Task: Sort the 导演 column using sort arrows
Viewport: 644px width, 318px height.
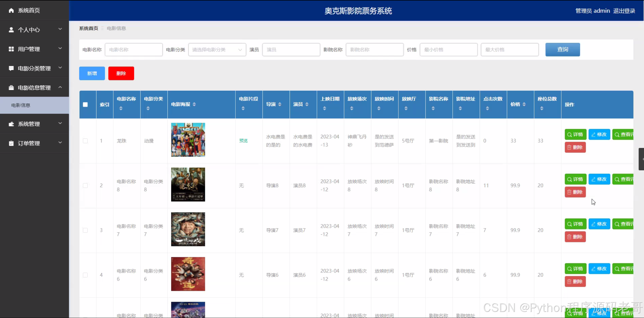Action: point(280,104)
